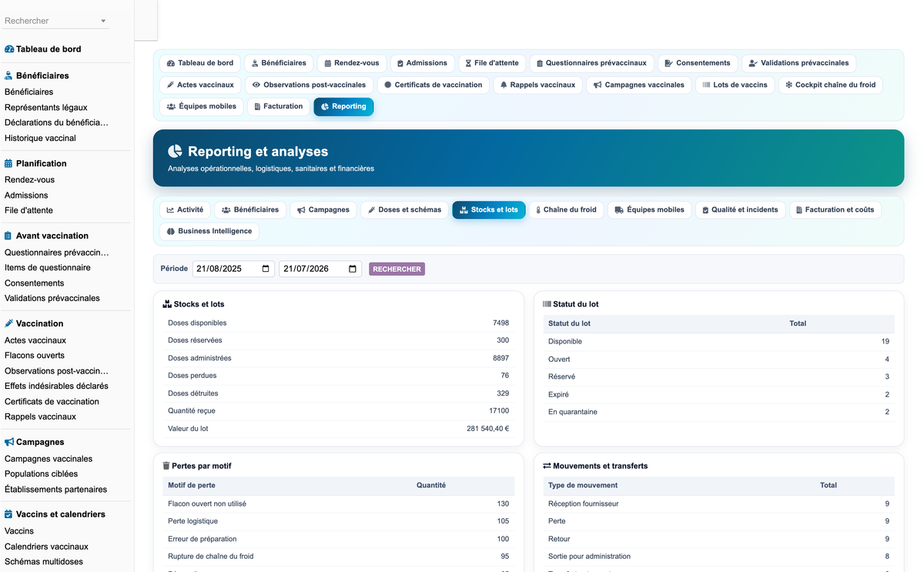Viewport: 924px width, 572px height.
Task: Click the RECHERCHER button
Action: tap(397, 269)
